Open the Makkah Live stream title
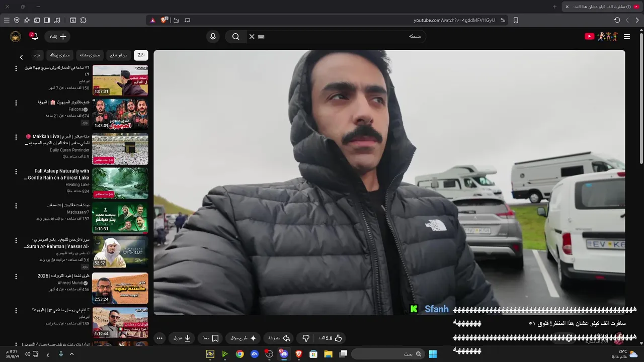Screen dimensions: 644x362 pos(57,140)
